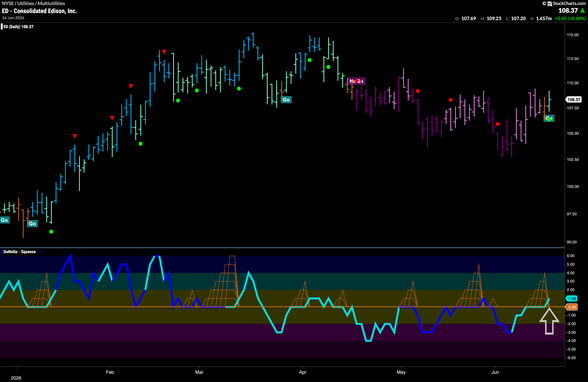Viewport: 588px width, 382px height.
Task: Click the low value L: 107.20
Action: click(516, 19)
